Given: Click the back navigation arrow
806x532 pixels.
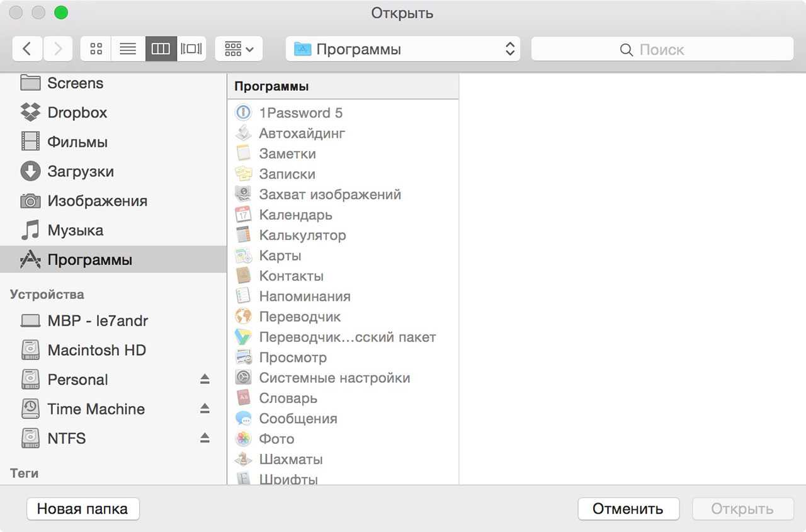Looking at the screenshot, I should 27,49.
